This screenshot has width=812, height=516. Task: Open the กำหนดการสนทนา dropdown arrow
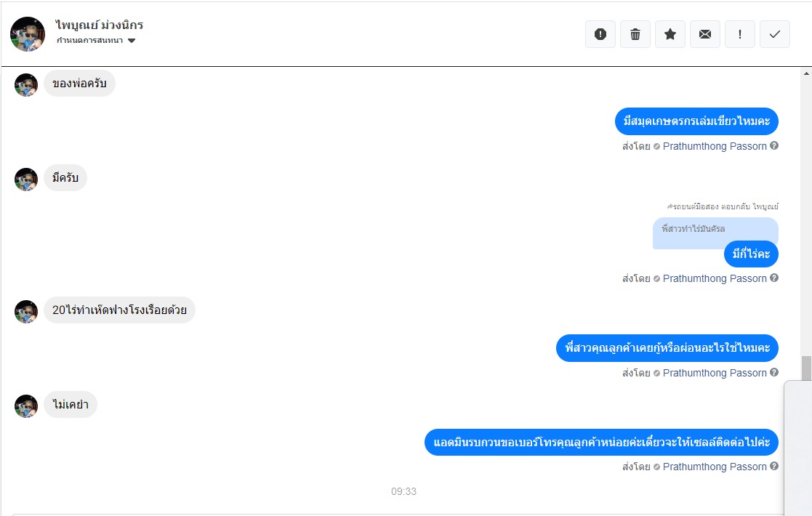[132, 41]
